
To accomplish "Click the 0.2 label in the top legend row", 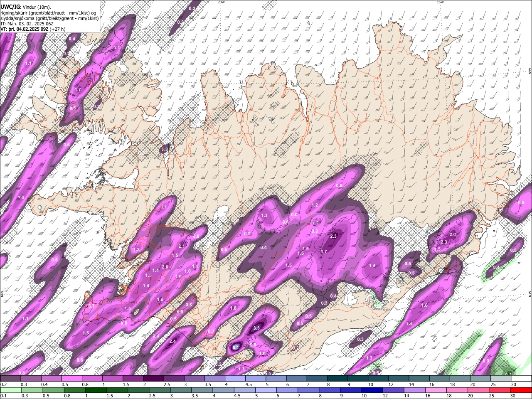I will coord(3,384).
